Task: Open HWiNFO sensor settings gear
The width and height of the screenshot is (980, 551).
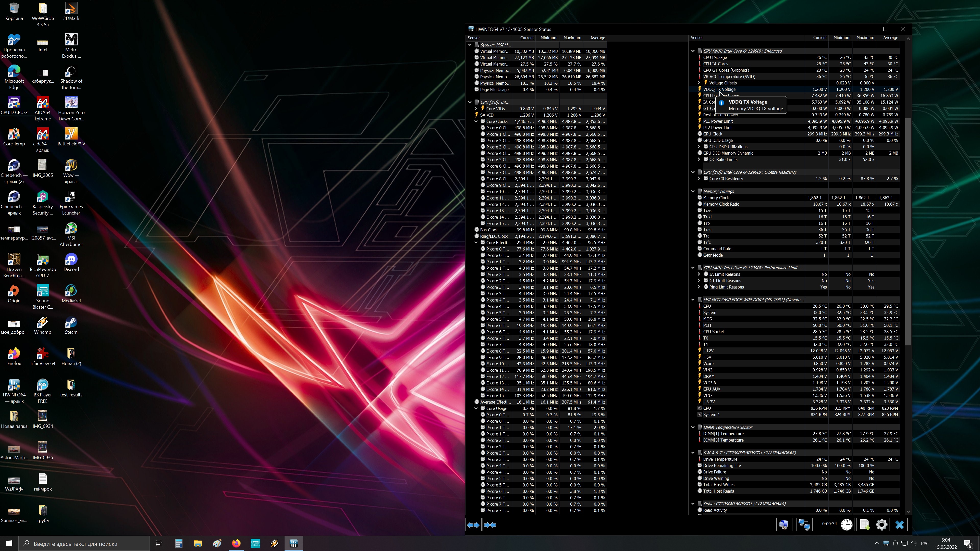Action: coord(881,525)
